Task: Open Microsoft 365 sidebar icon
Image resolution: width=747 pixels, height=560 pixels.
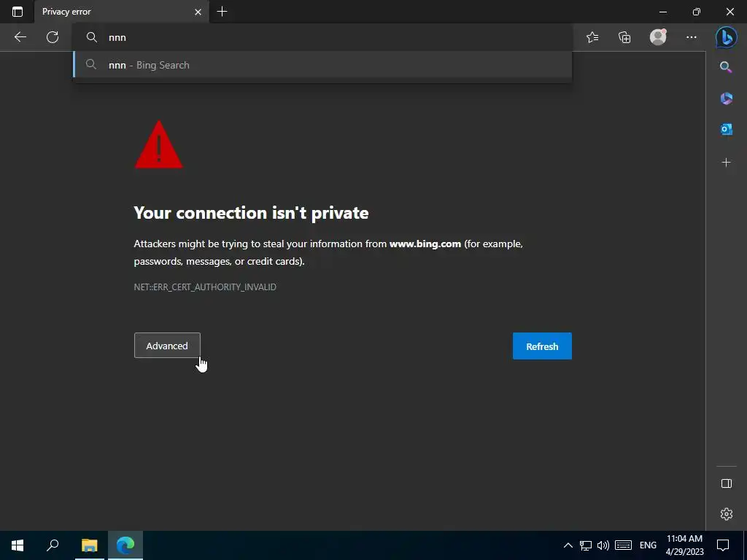Action: click(726, 98)
